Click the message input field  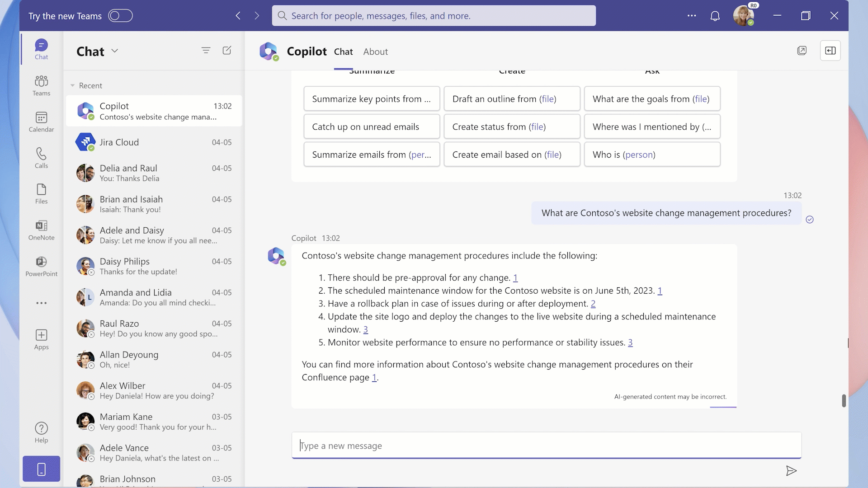coord(546,445)
